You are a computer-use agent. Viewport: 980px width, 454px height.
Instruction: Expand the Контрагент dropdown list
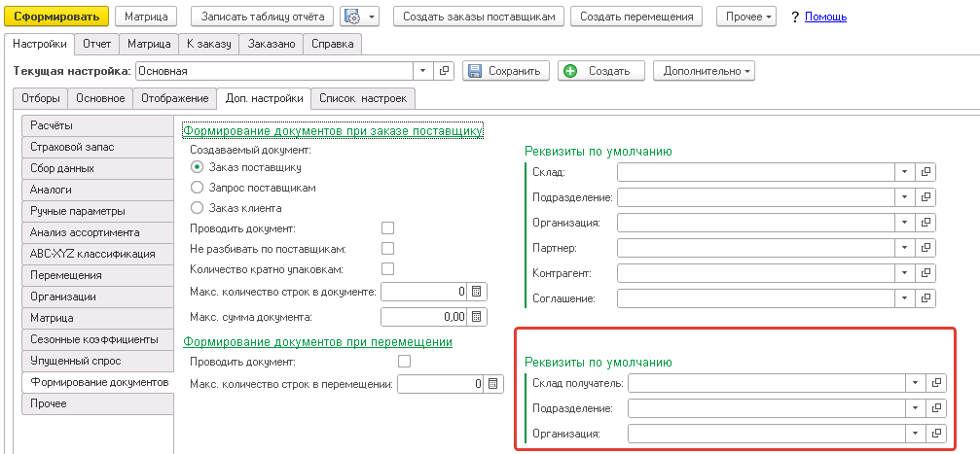click(905, 273)
